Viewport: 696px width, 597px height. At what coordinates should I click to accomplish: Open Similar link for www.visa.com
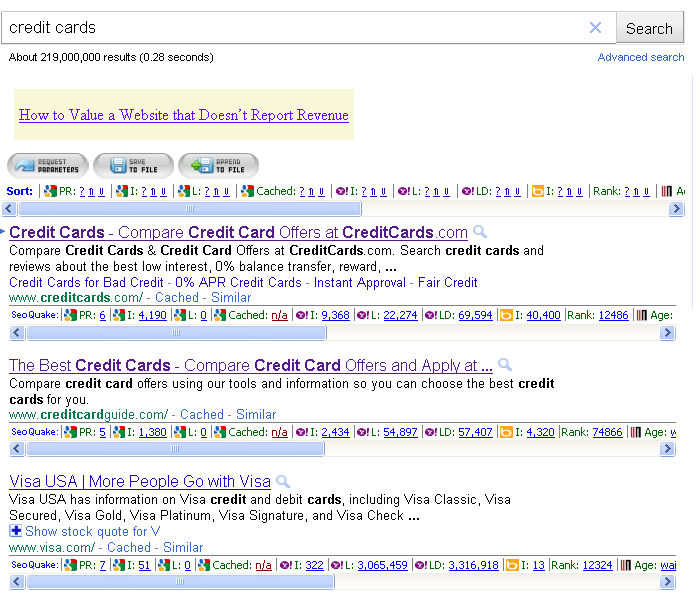(183, 547)
